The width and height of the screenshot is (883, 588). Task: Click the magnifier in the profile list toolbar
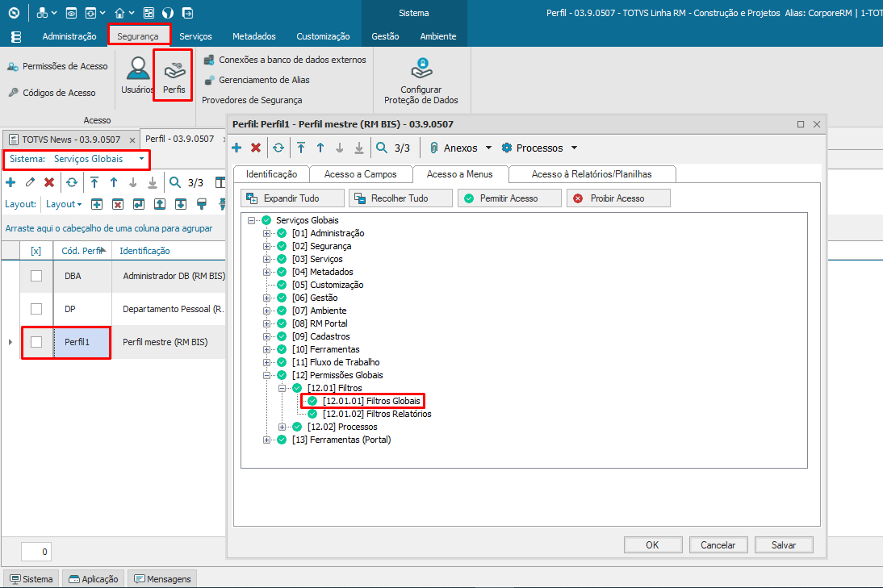[x=175, y=181]
